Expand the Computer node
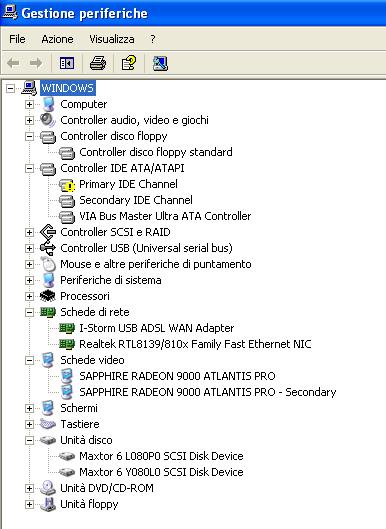 (29, 105)
